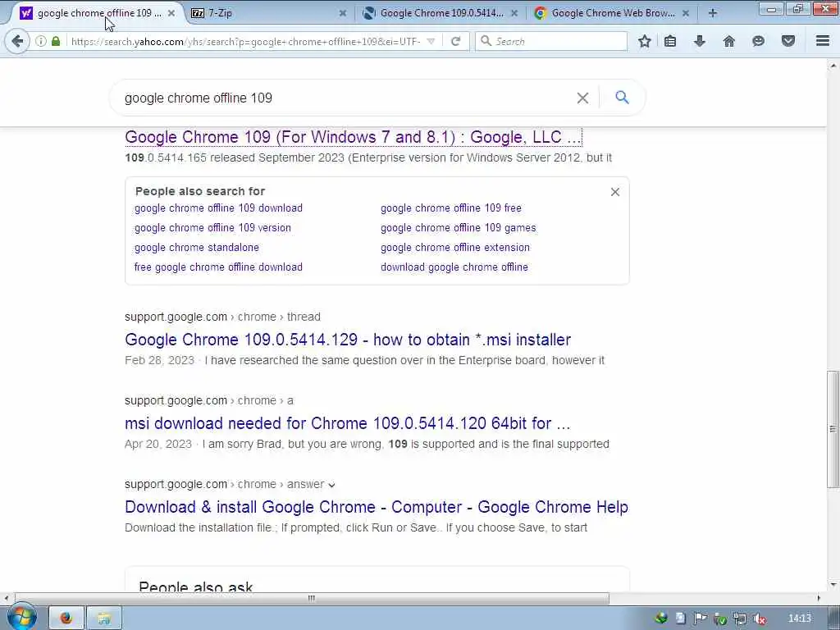The width and height of the screenshot is (840, 630).
Task: Search google chrome offline extension
Action: 455,248
